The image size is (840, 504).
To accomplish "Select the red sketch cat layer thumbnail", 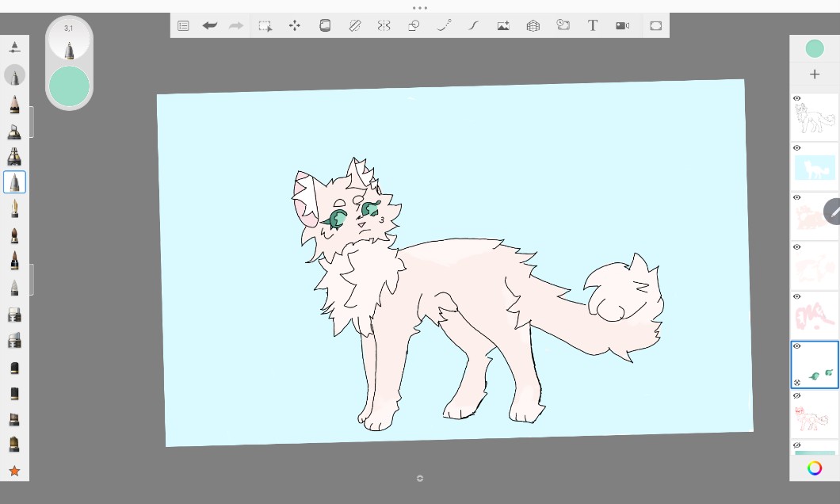I will 815,416.
